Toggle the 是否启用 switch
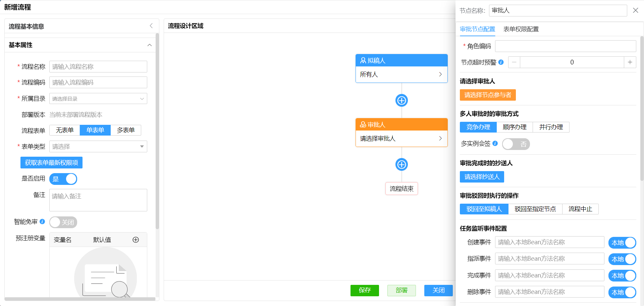Screen dimensions: 644x306 coord(63,179)
